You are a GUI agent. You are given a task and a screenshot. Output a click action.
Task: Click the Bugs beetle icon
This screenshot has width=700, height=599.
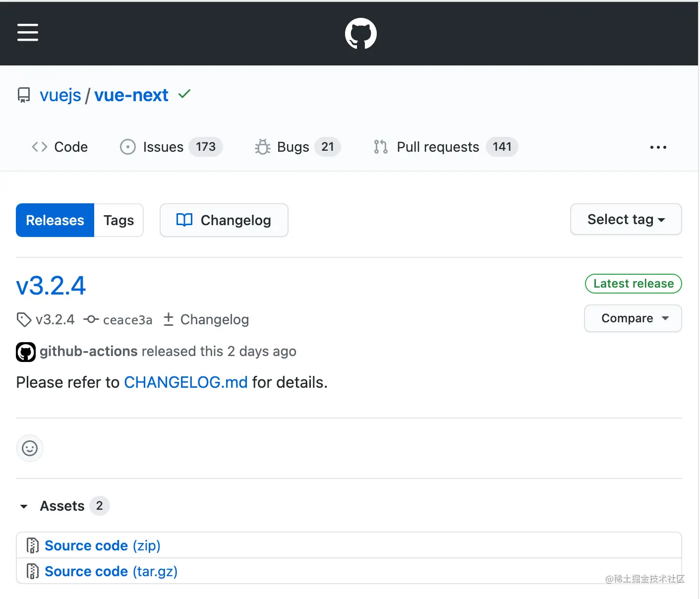point(263,147)
